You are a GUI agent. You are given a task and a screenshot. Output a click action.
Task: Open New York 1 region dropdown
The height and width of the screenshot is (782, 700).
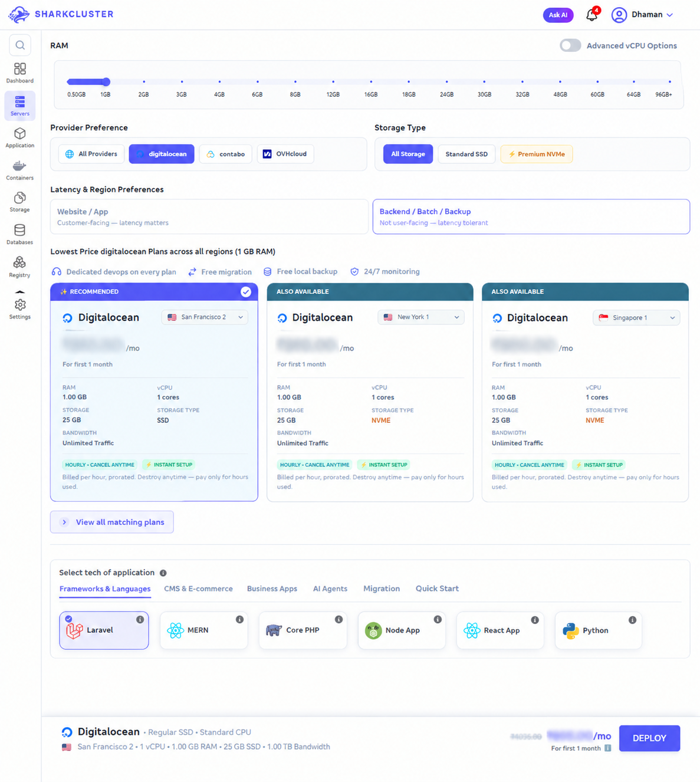tap(421, 317)
